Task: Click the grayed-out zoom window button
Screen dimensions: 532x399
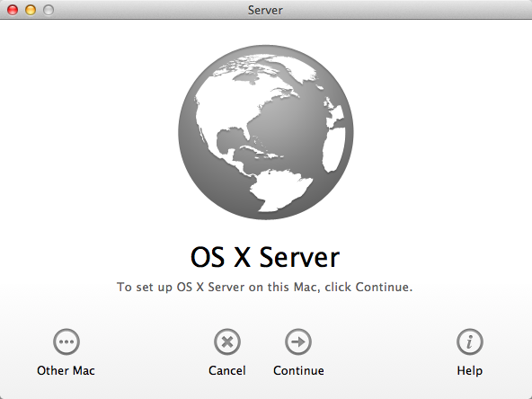Action: pos(49,10)
